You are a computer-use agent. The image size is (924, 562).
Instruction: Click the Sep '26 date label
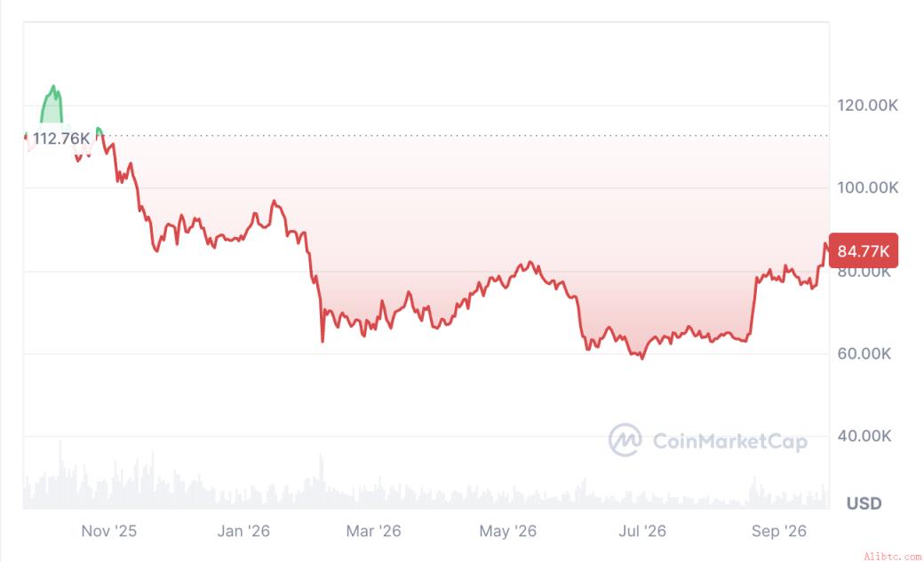click(x=779, y=531)
